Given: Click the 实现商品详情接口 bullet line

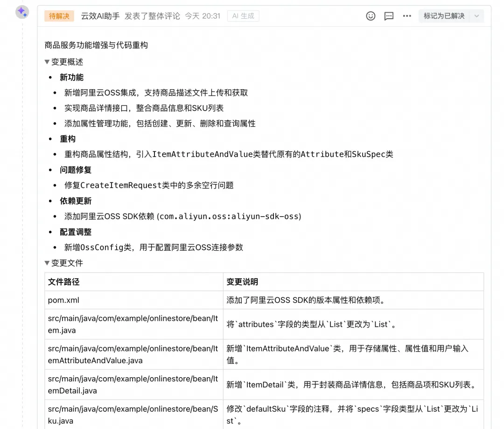Looking at the screenshot, I should click(144, 108).
